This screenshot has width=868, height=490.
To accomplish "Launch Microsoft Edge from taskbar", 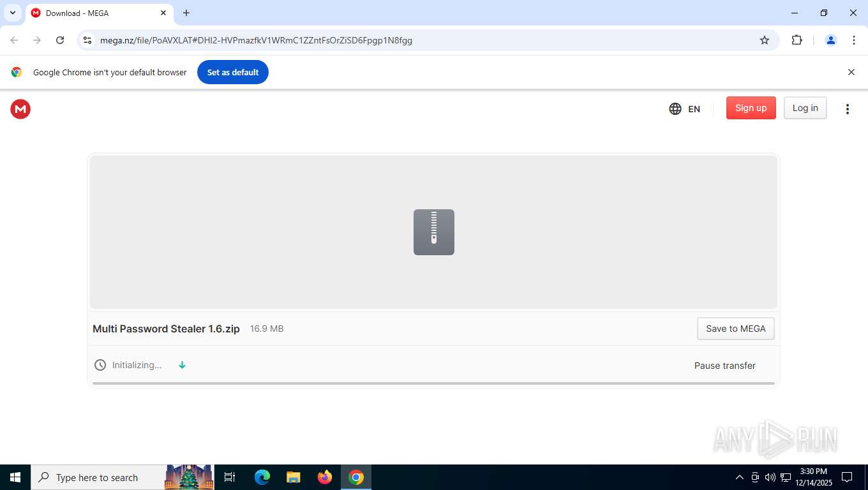I will (x=262, y=477).
